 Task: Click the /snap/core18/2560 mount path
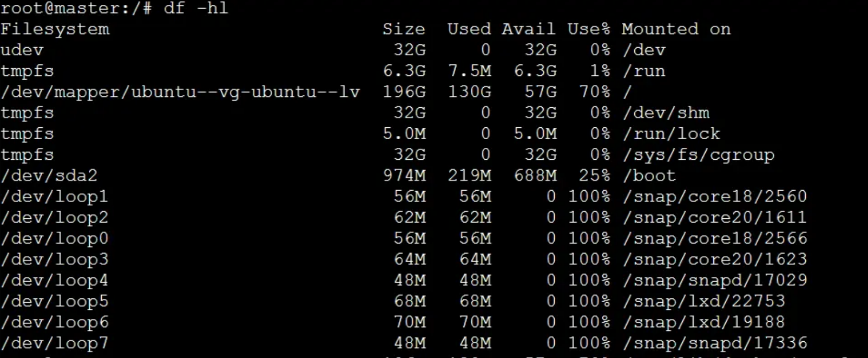pos(715,197)
